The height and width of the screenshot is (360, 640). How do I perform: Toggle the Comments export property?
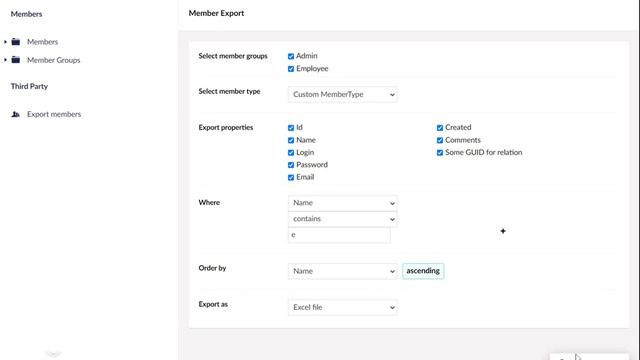440,140
